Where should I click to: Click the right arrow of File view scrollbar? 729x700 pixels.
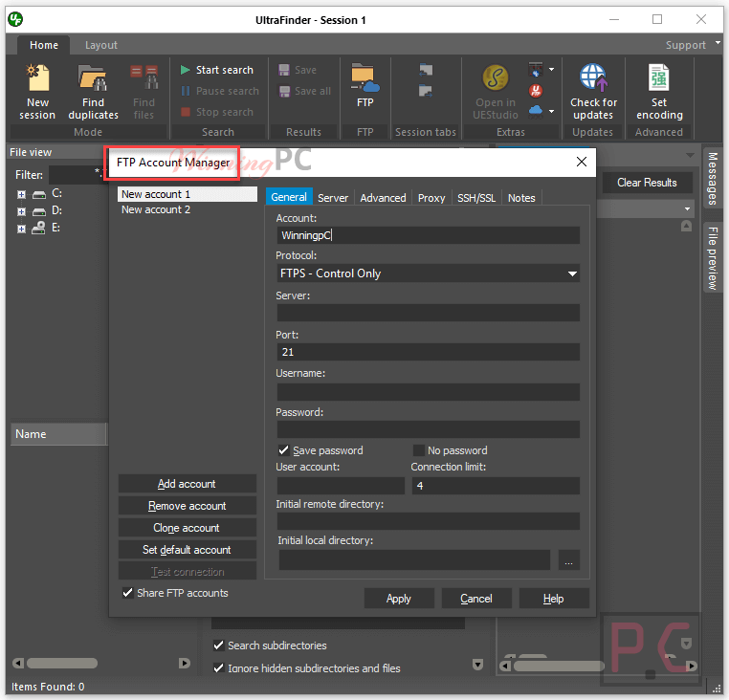point(185,663)
